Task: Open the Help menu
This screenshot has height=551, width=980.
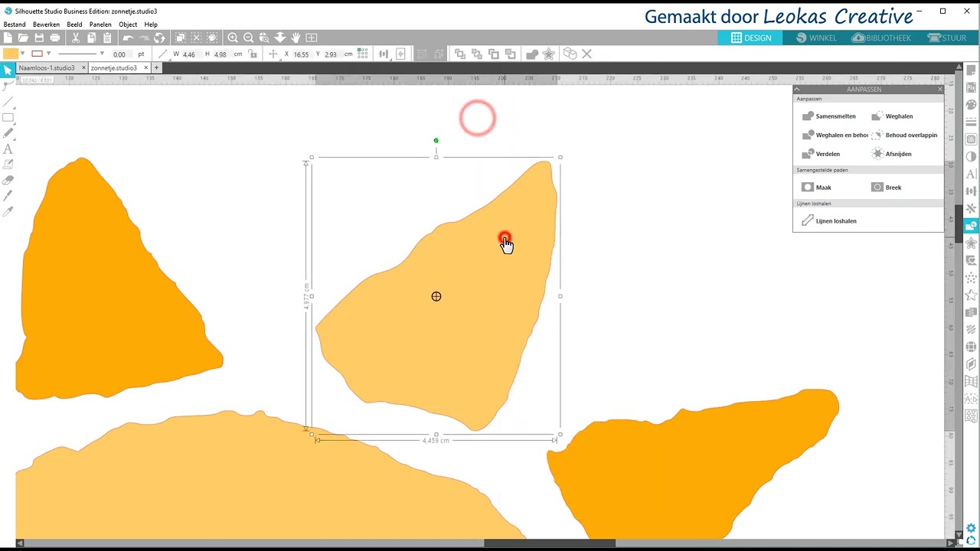Action: (x=151, y=24)
